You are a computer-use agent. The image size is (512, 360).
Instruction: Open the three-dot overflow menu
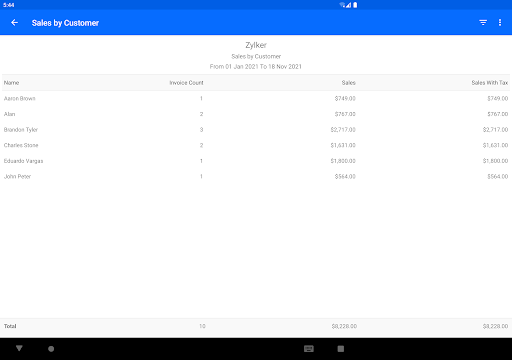(500, 22)
